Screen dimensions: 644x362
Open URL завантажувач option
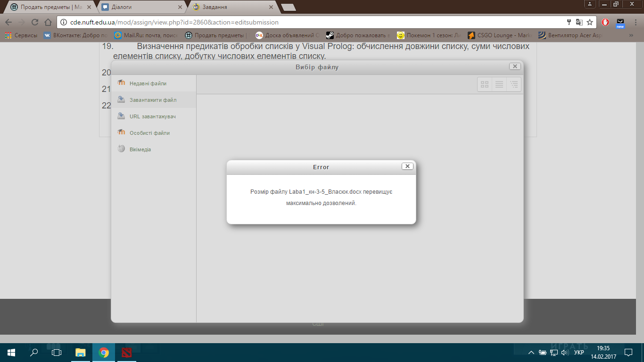pyautogui.click(x=152, y=116)
